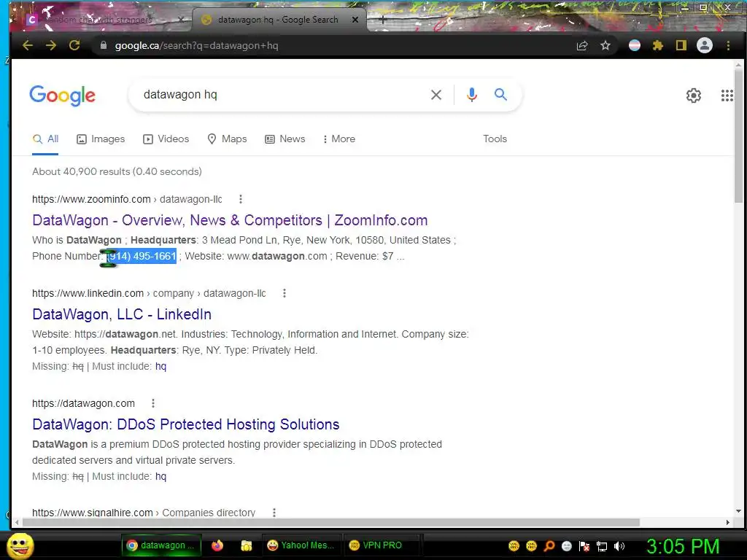Close the datawagon hq search tab
This screenshot has height=560, width=747.
click(355, 20)
